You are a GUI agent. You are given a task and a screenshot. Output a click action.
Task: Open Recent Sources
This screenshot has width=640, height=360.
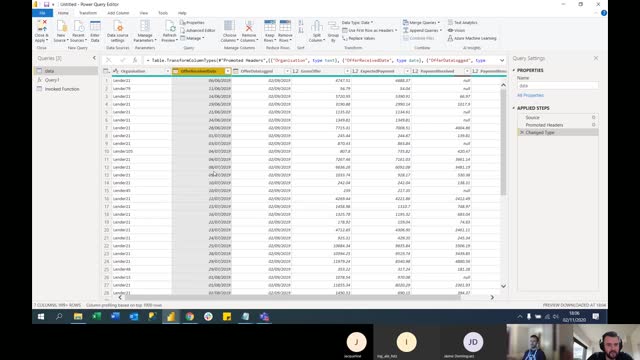point(78,31)
